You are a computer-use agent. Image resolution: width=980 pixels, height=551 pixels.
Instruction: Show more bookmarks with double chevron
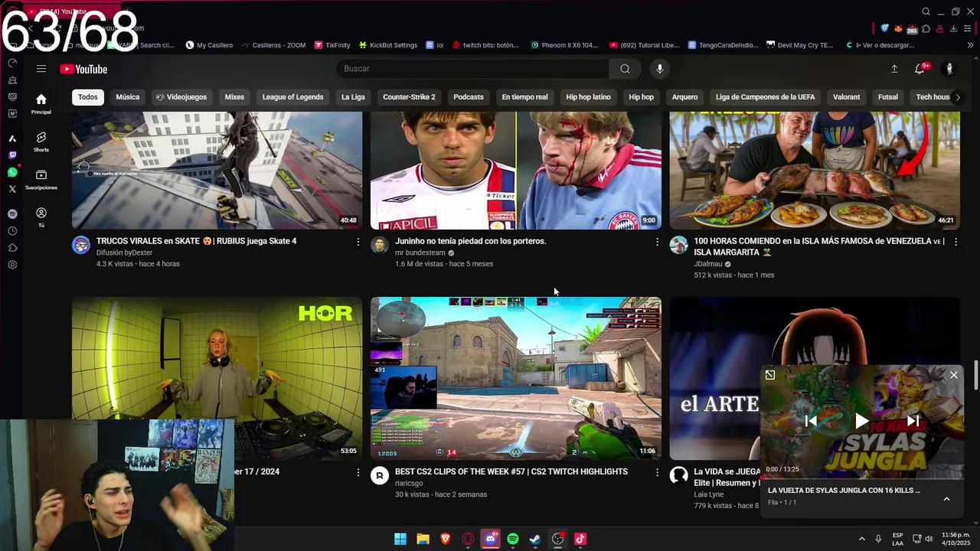[970, 45]
